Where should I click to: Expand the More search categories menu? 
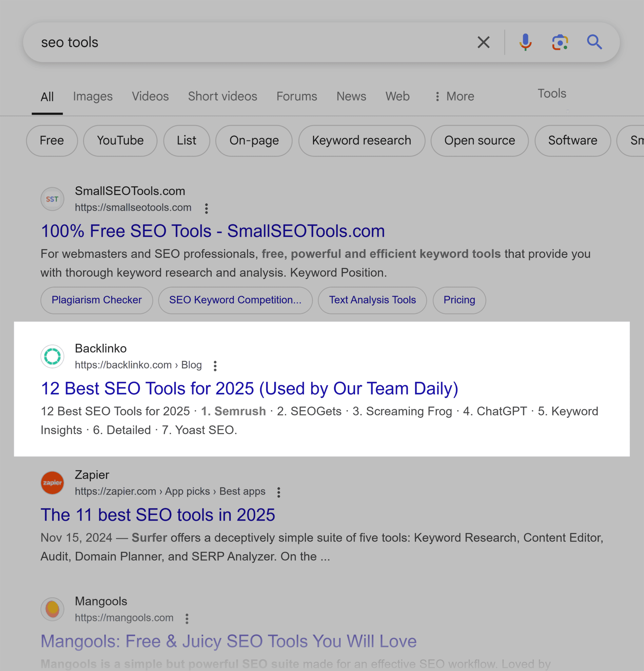pyautogui.click(x=455, y=96)
